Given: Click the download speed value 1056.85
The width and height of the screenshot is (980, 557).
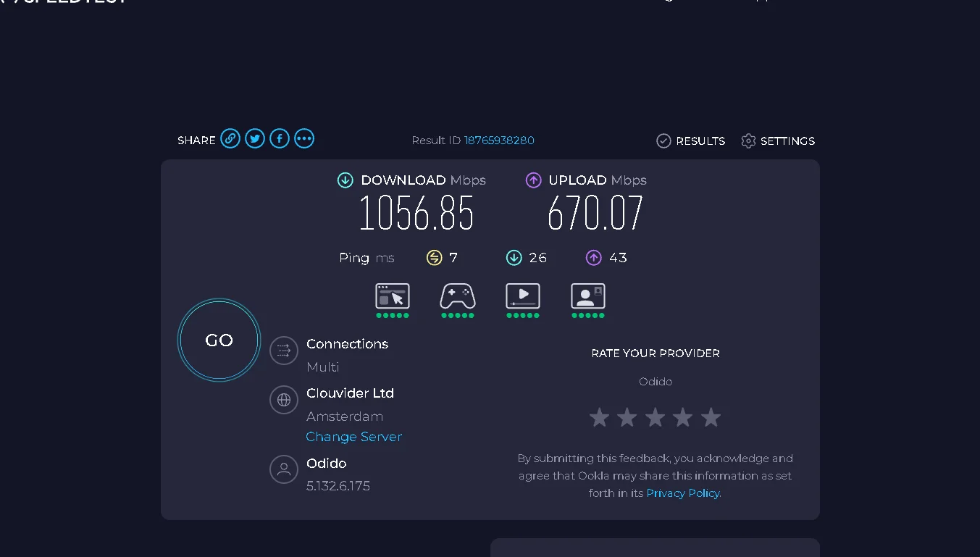Looking at the screenshot, I should click(416, 214).
